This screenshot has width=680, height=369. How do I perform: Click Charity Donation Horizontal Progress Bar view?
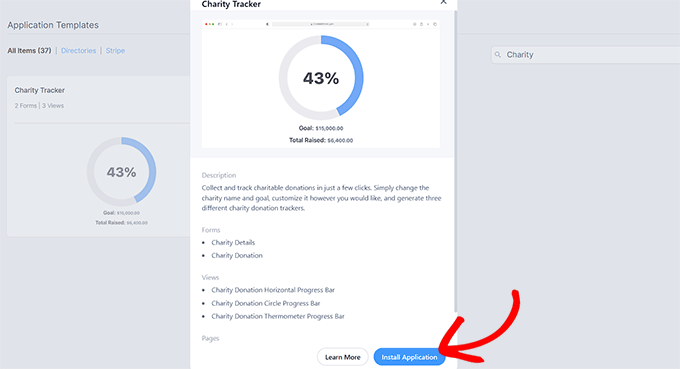[x=273, y=290]
